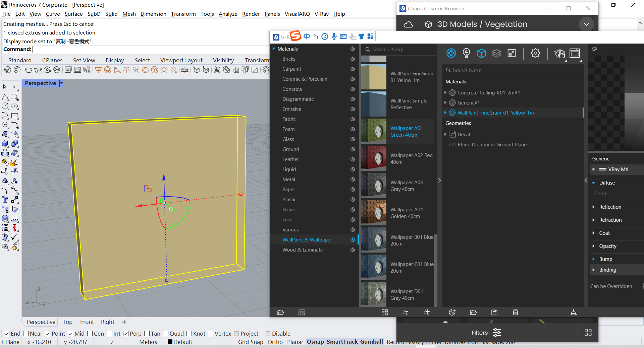This screenshot has height=348, width=644.
Task: Expand the Decal geometry item
Action: [x=445, y=134]
